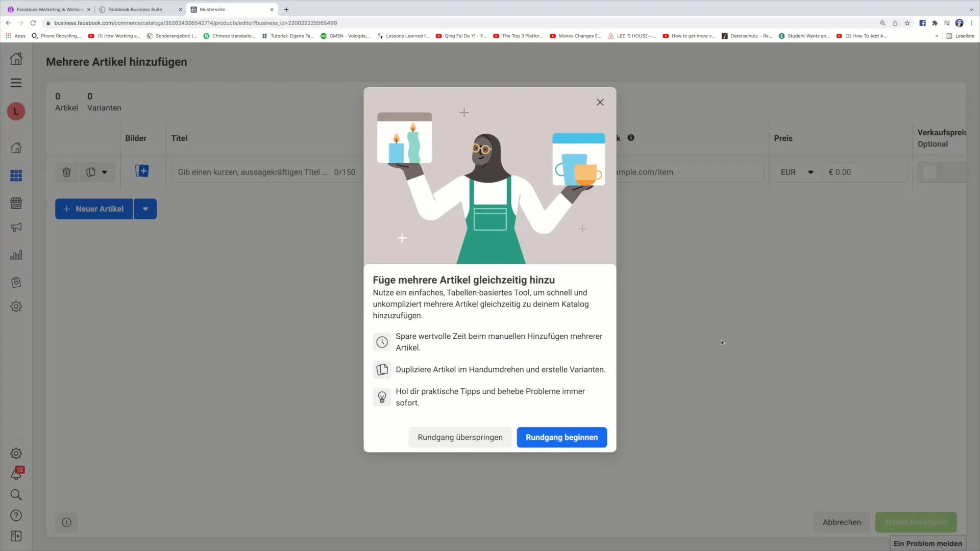Bookmark page with star icon

click(907, 23)
